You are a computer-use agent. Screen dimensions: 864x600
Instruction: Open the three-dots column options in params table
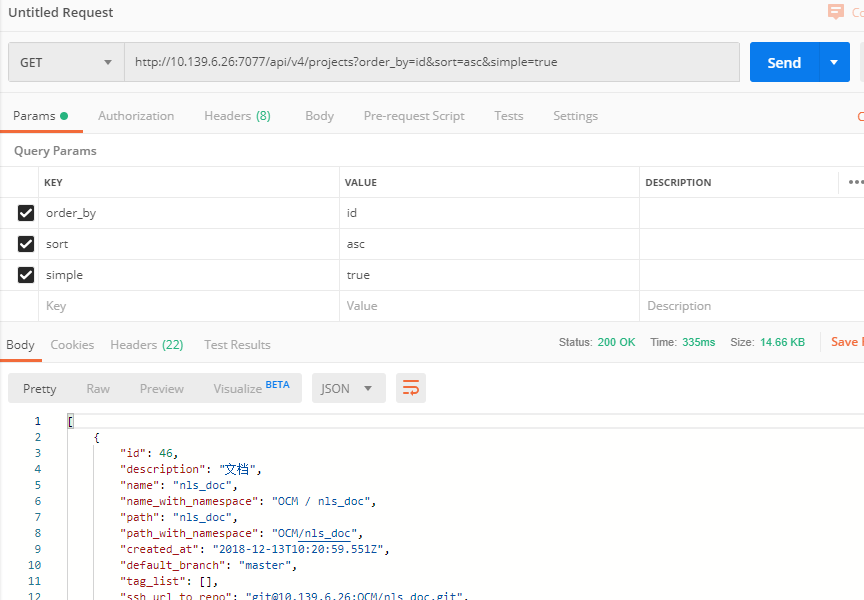click(854, 182)
